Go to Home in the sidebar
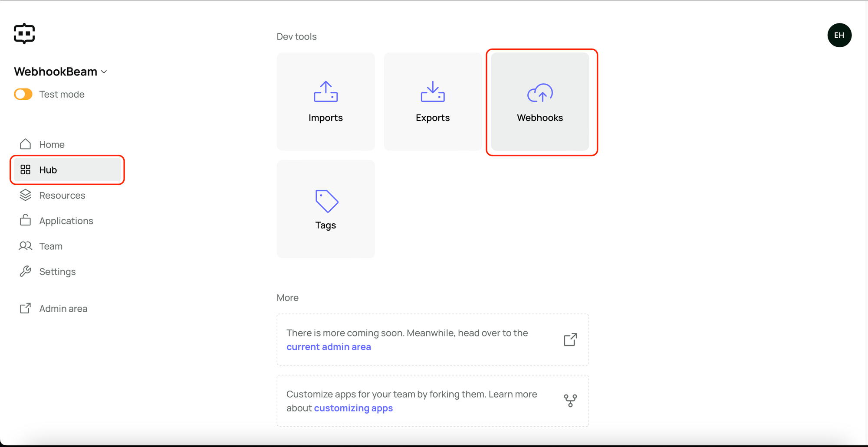The width and height of the screenshot is (868, 447). tap(52, 144)
